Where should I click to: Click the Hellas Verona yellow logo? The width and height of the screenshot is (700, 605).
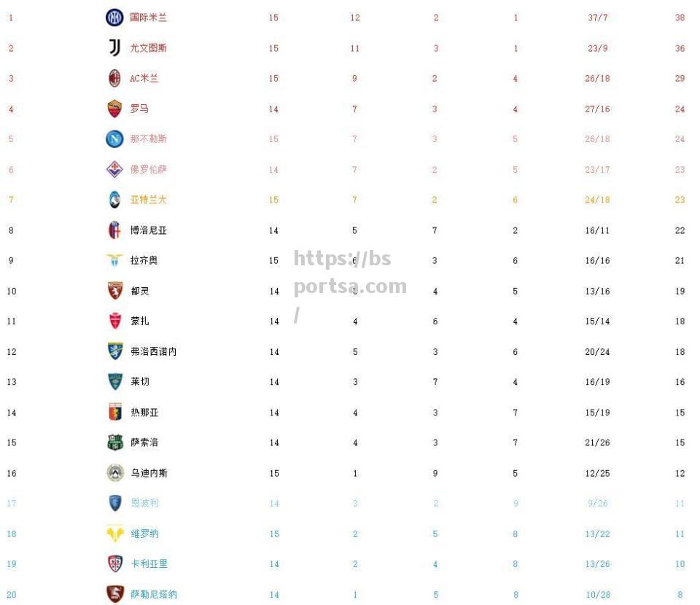click(x=115, y=533)
